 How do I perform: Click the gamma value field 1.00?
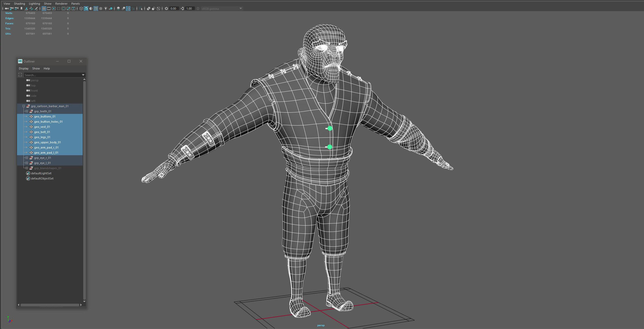coord(190,9)
